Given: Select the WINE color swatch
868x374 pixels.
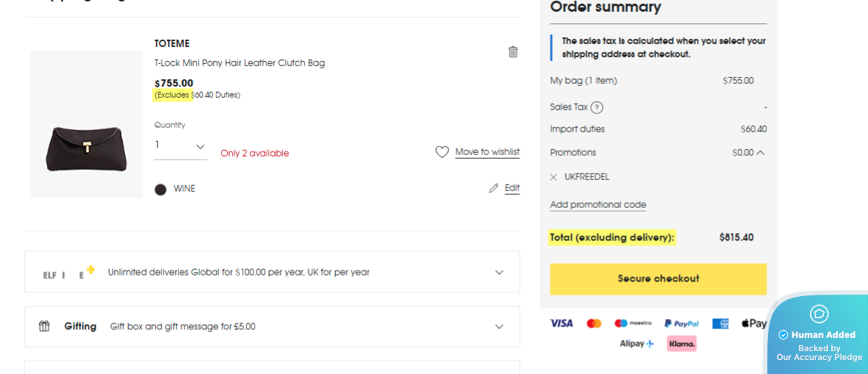Looking at the screenshot, I should pos(160,190).
